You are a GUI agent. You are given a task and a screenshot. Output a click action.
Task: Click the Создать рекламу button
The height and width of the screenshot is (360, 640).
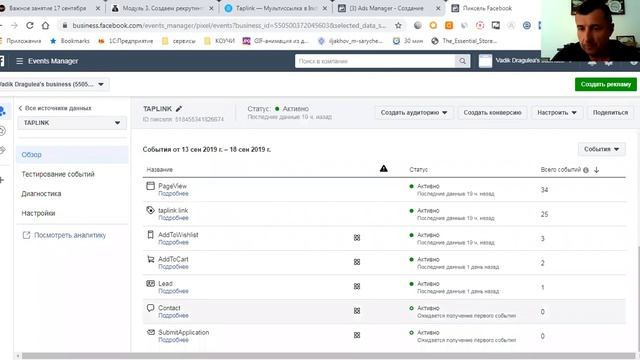pos(606,84)
